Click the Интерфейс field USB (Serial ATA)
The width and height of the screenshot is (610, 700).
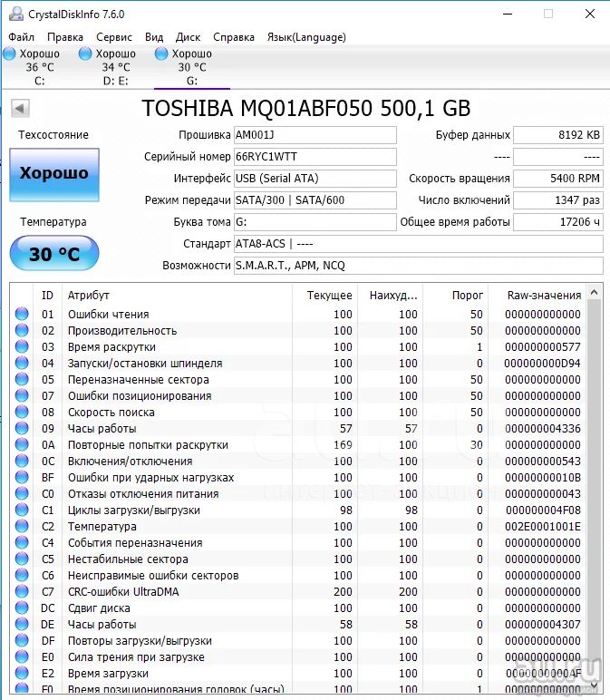[x=315, y=178]
